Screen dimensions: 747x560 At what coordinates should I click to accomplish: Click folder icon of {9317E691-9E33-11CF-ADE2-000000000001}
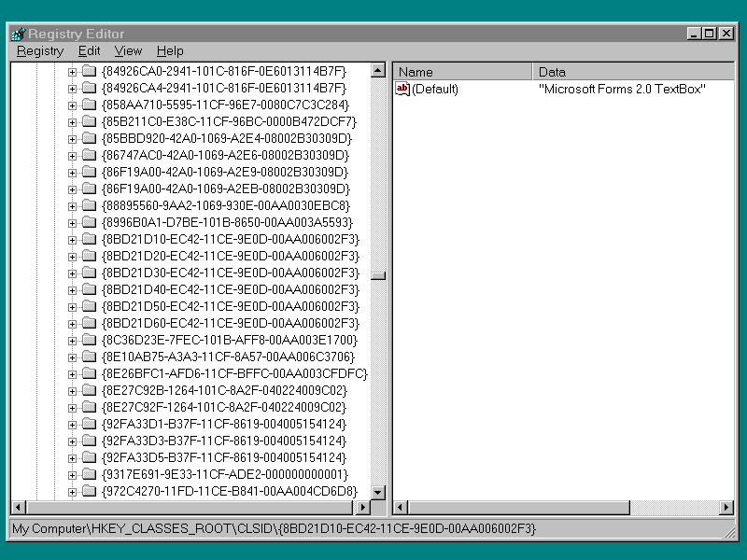(x=89, y=474)
